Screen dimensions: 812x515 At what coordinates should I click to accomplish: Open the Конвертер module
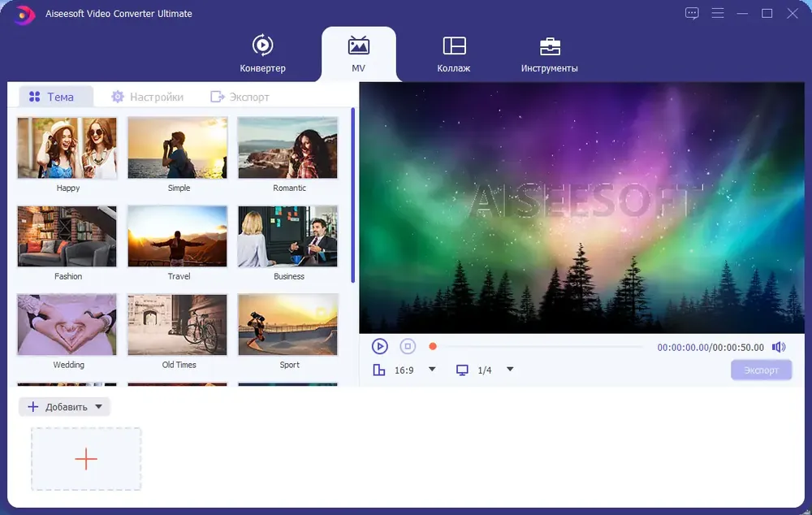(262, 54)
